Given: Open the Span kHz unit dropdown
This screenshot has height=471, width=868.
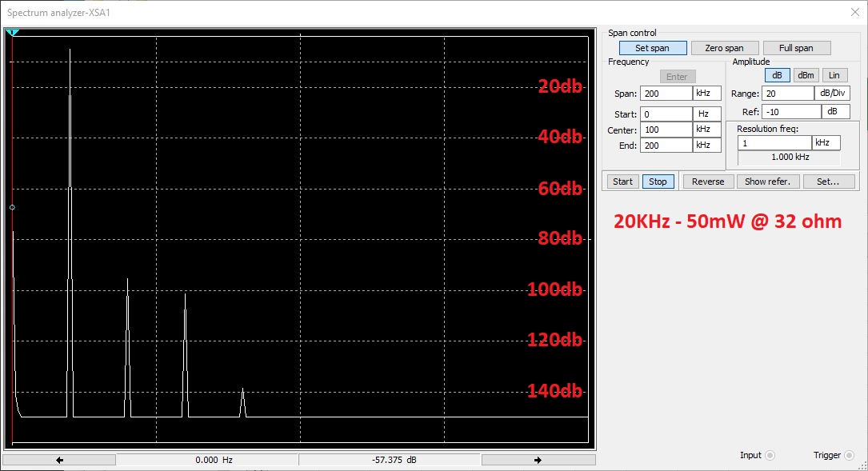Looking at the screenshot, I should coord(707,94).
